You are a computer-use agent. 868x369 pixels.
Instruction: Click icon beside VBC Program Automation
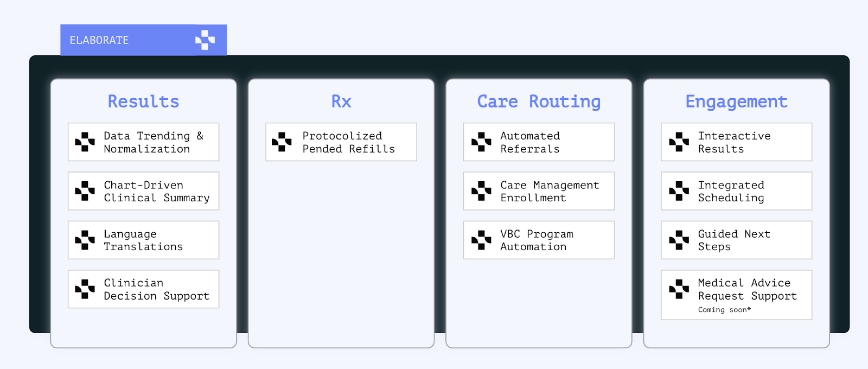tap(481, 240)
